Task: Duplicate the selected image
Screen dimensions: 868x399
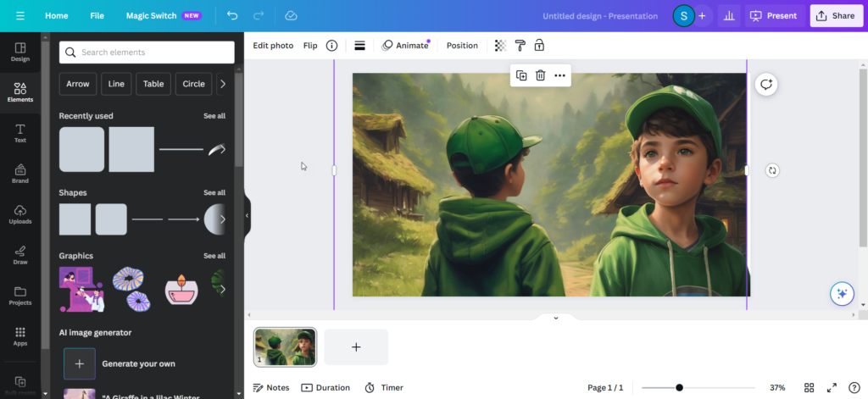Action: (x=521, y=75)
